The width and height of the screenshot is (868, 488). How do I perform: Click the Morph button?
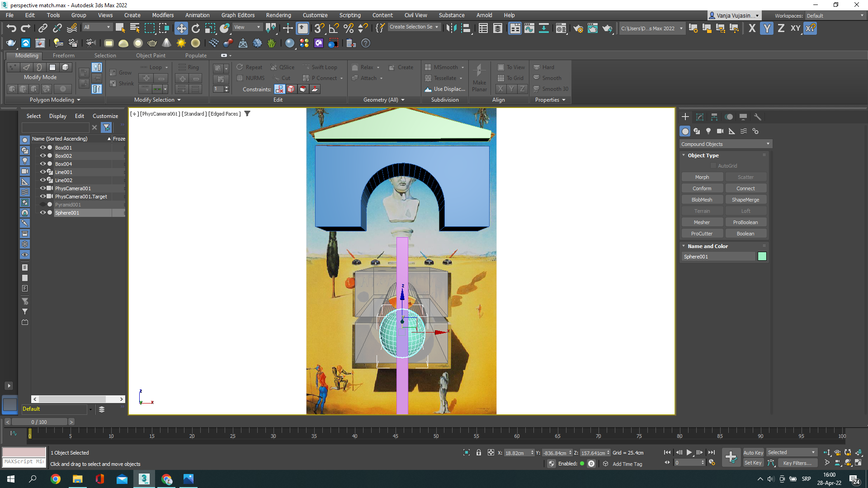click(x=702, y=177)
